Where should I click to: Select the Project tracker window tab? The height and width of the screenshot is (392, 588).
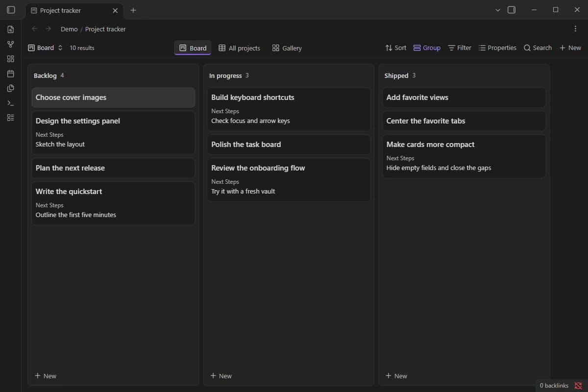[x=73, y=10]
